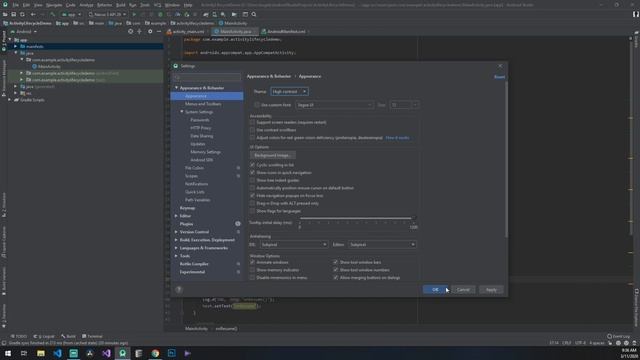Screen dimensions: 640x360
Task: Enable Show tree indent guides checkbox
Action: (252, 180)
